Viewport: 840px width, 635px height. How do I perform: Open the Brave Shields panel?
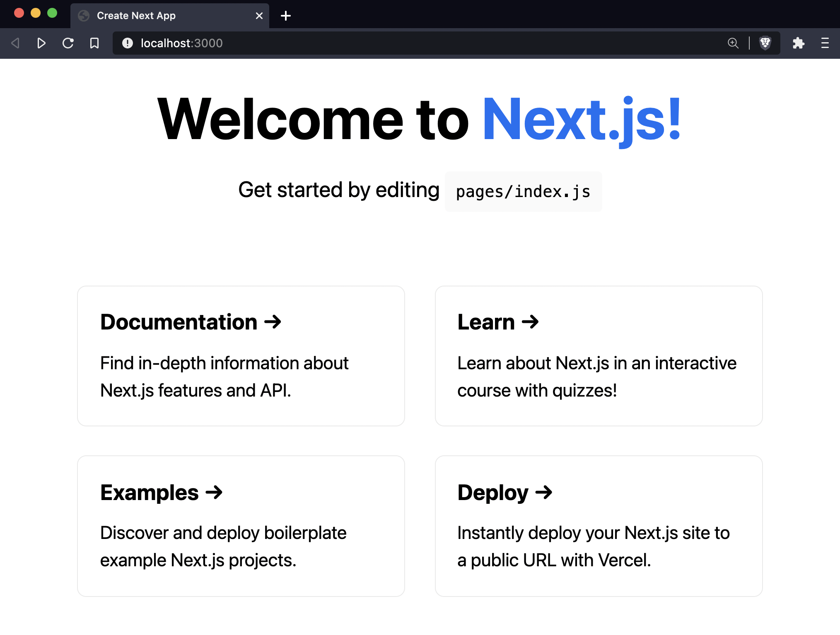[x=765, y=43]
